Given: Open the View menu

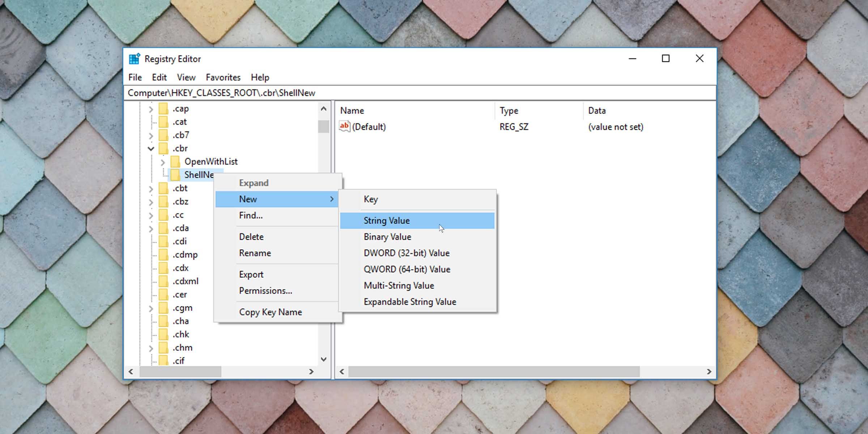Looking at the screenshot, I should (186, 77).
